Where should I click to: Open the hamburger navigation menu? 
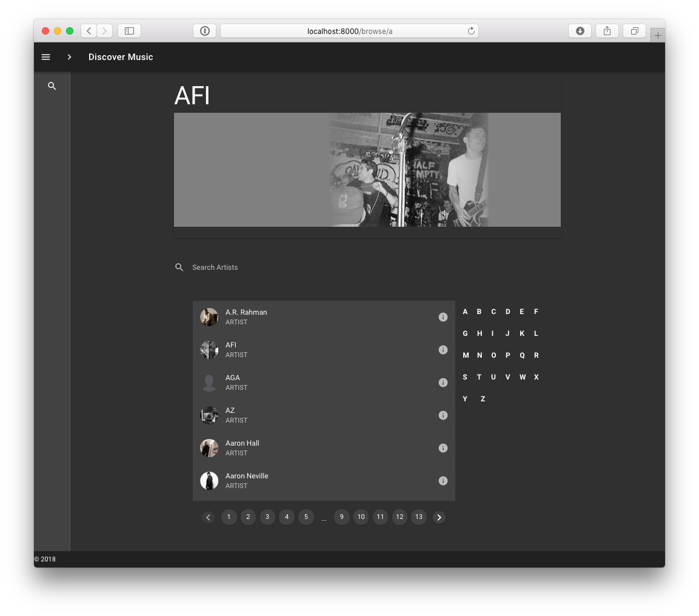point(45,56)
